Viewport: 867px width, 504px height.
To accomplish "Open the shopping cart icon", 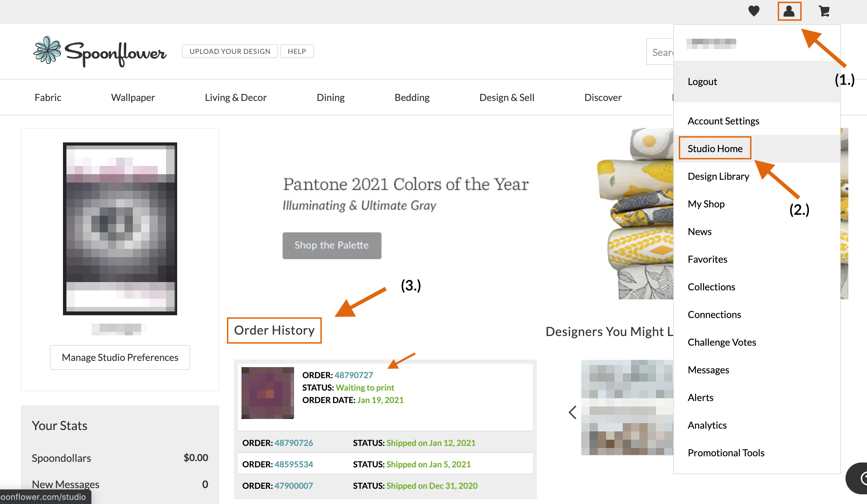I will [824, 11].
